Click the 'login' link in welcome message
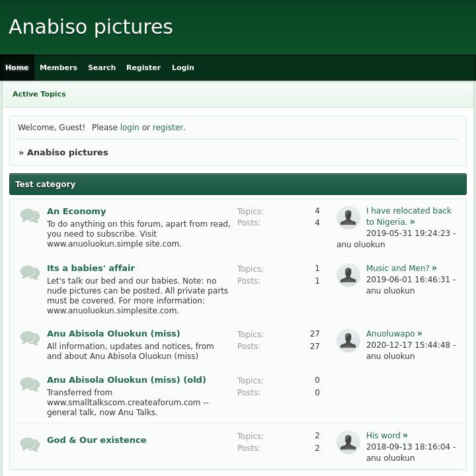This screenshot has width=476, height=476. click(x=130, y=128)
